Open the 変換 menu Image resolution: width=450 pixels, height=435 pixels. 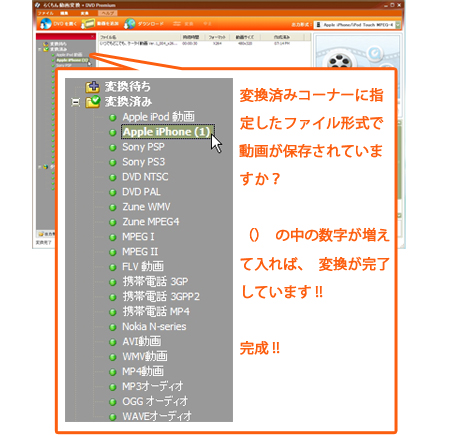84,13
